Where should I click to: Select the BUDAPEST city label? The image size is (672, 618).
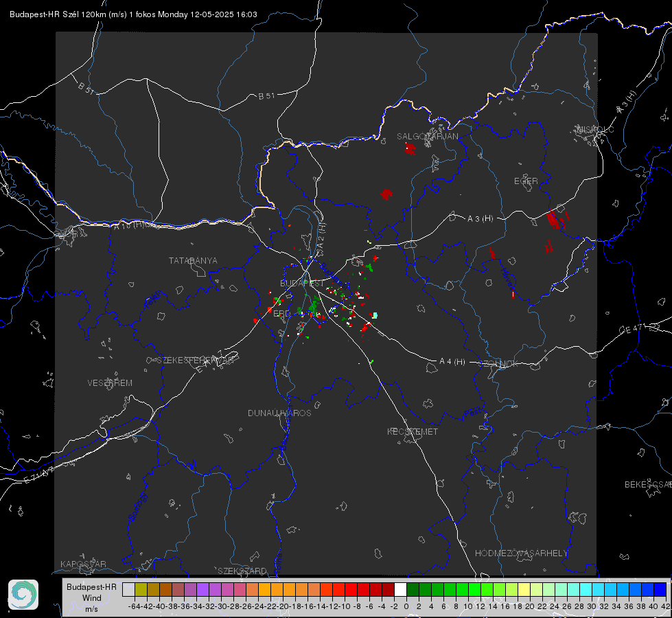tap(302, 283)
